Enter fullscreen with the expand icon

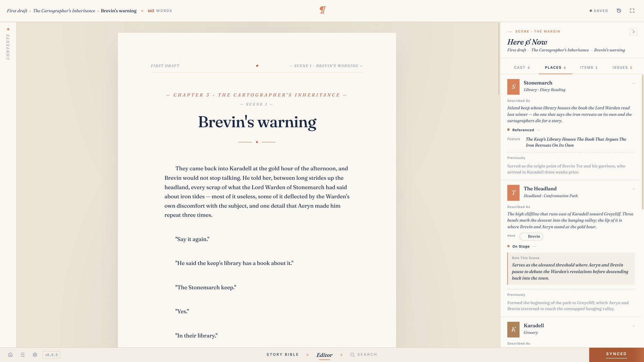632,11
